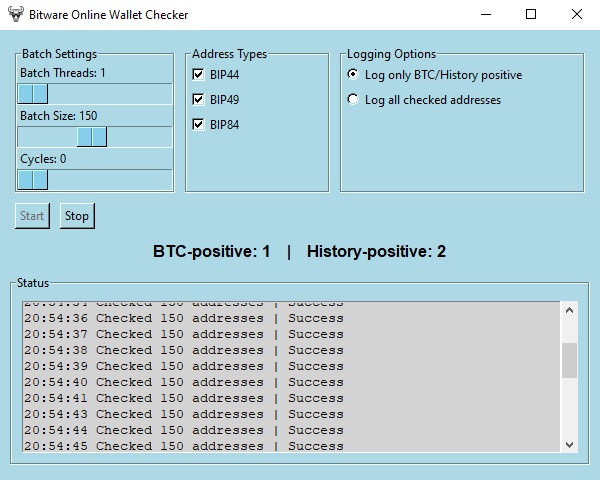
Task: Click the status log scrollbar thumb
Action: pyautogui.click(x=569, y=361)
